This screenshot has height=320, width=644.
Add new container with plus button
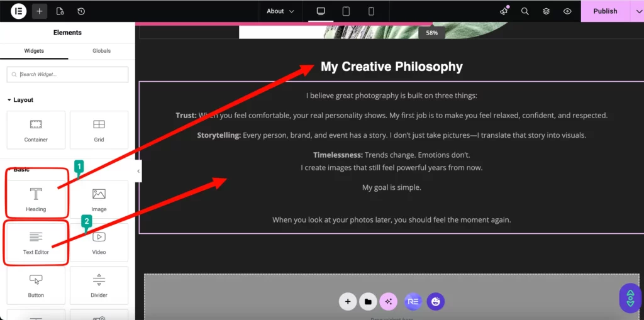347,302
